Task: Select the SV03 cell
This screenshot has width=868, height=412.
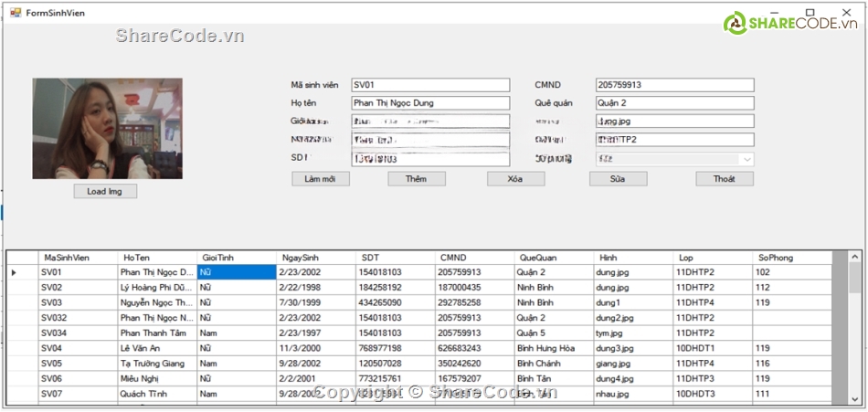Action: [x=78, y=303]
